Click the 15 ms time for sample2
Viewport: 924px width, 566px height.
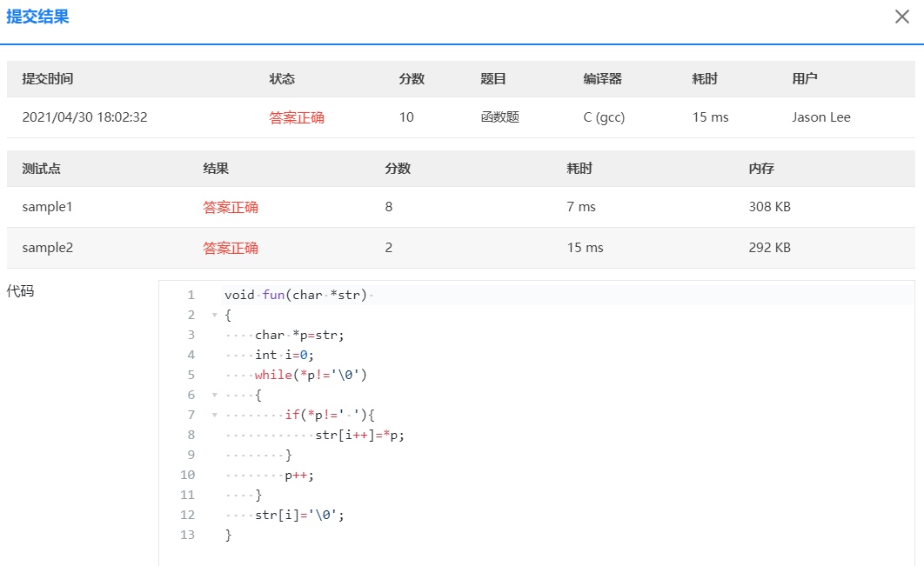point(586,248)
